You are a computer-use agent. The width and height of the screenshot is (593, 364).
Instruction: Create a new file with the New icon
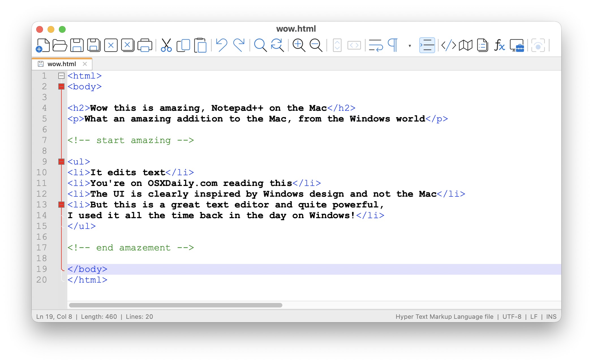(x=43, y=45)
